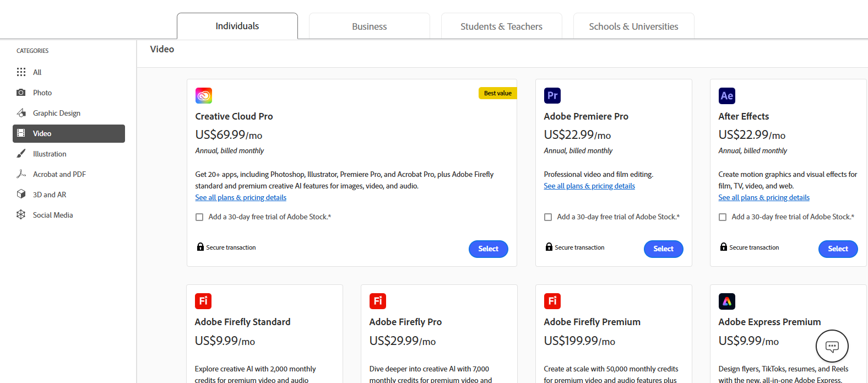Select the After Effects plan
This screenshot has height=383, width=868.
pyautogui.click(x=838, y=249)
